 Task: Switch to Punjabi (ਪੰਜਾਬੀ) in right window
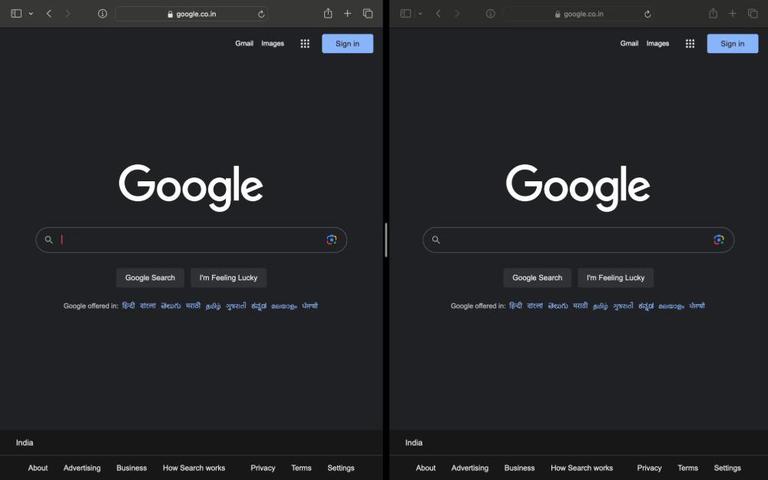697,306
